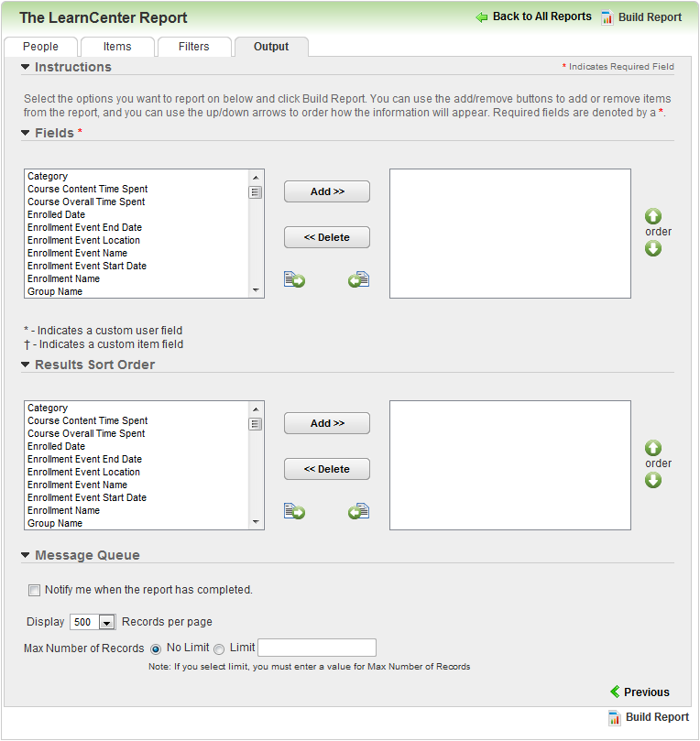Select the Output tab
The width and height of the screenshot is (700, 741).
tap(271, 47)
